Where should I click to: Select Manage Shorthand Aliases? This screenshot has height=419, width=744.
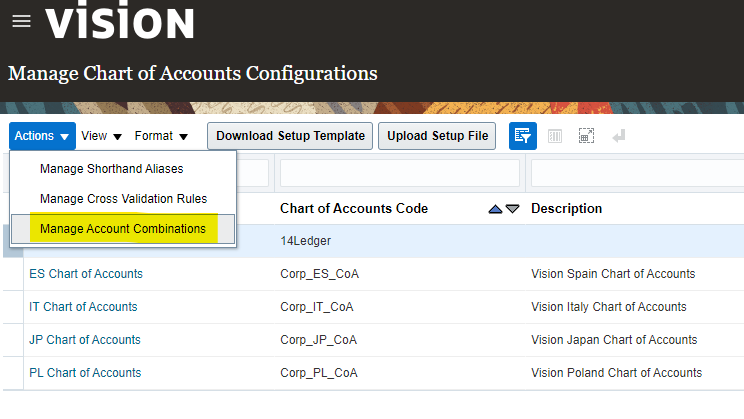pos(111,169)
